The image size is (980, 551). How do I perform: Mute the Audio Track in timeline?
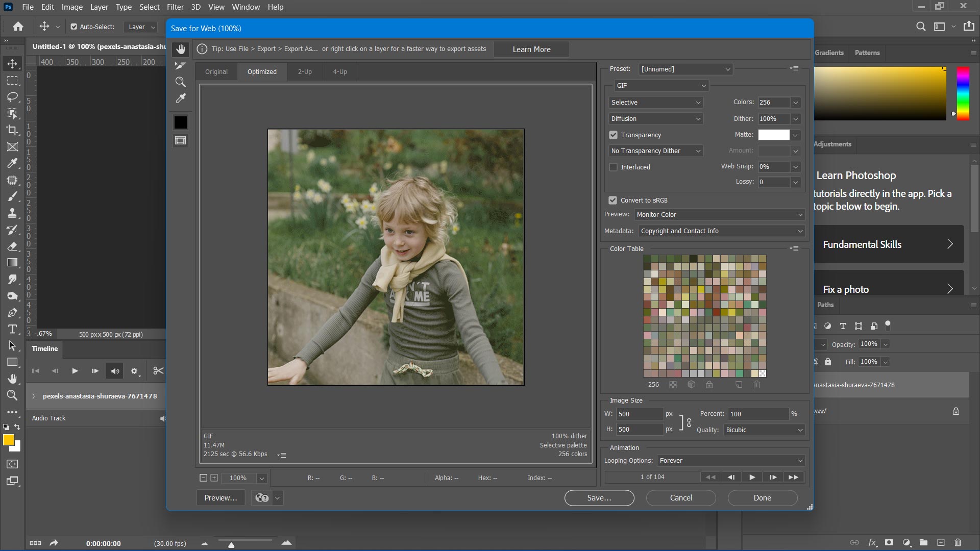click(x=162, y=418)
